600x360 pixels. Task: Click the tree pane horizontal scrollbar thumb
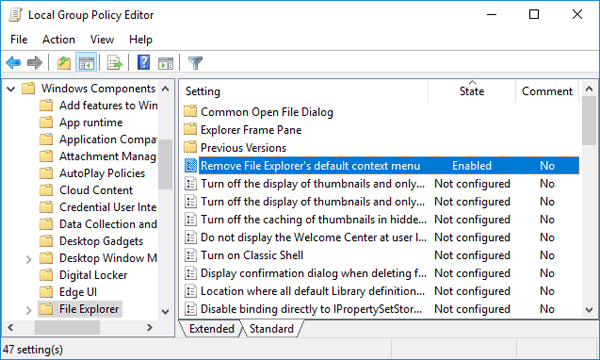coord(67,327)
